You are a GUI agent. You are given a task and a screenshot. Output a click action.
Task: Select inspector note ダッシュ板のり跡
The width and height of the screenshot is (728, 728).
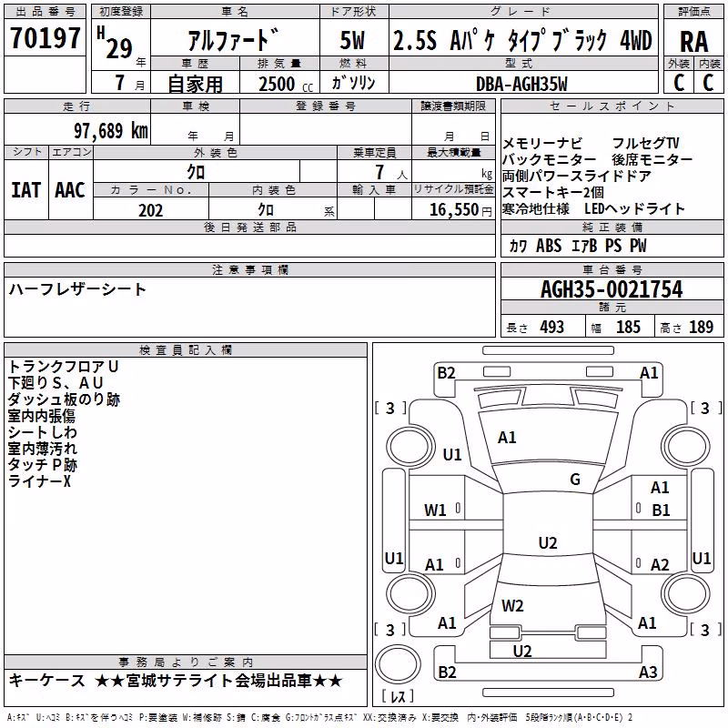pos(64,399)
